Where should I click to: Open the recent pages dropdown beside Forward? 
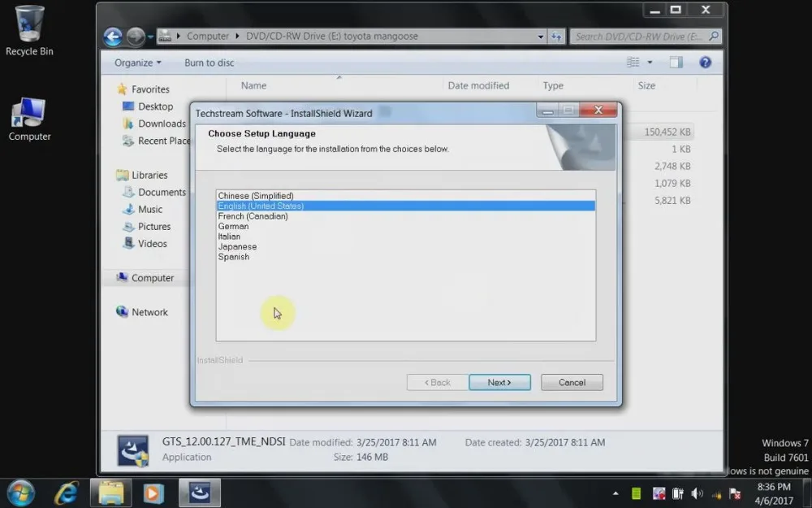(150, 37)
